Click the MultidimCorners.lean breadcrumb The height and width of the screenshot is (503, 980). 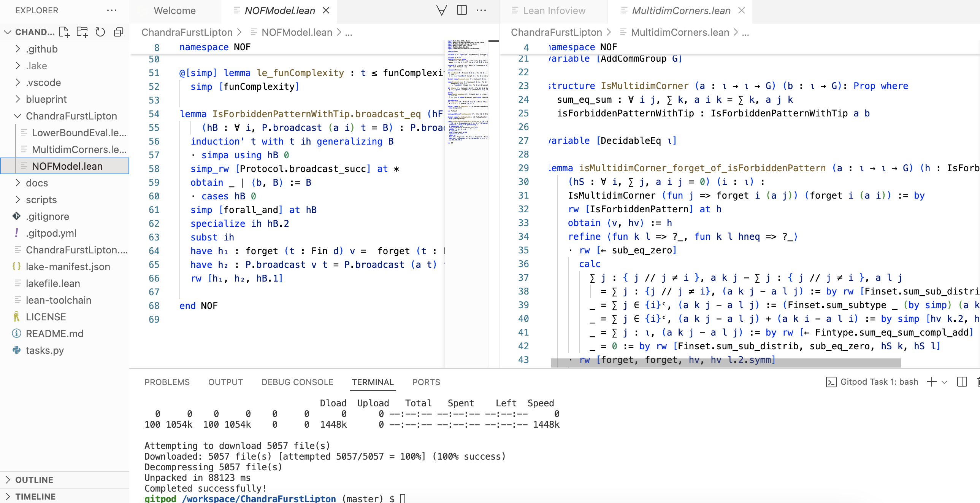point(680,32)
